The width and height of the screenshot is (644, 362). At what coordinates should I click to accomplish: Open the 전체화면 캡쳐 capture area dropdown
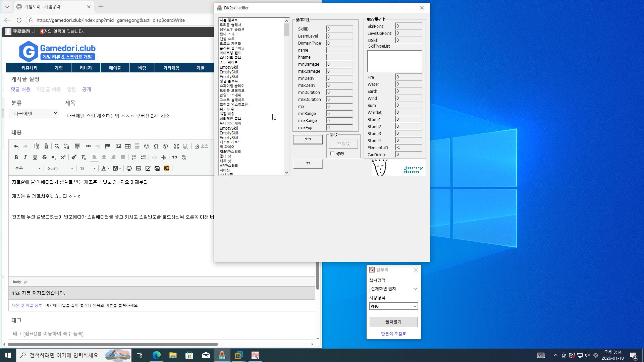point(393,289)
